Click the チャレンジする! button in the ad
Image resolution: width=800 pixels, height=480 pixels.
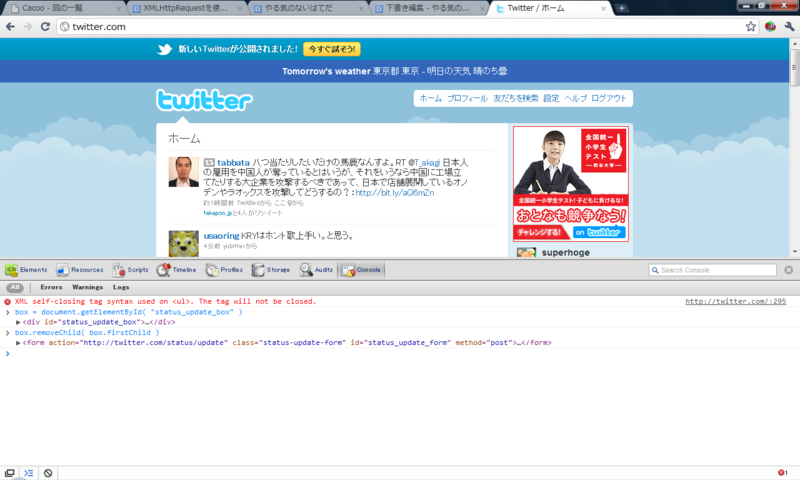[539, 233]
